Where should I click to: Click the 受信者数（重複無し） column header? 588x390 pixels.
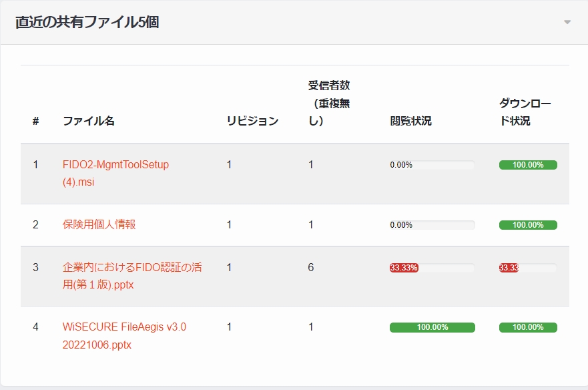pos(329,104)
